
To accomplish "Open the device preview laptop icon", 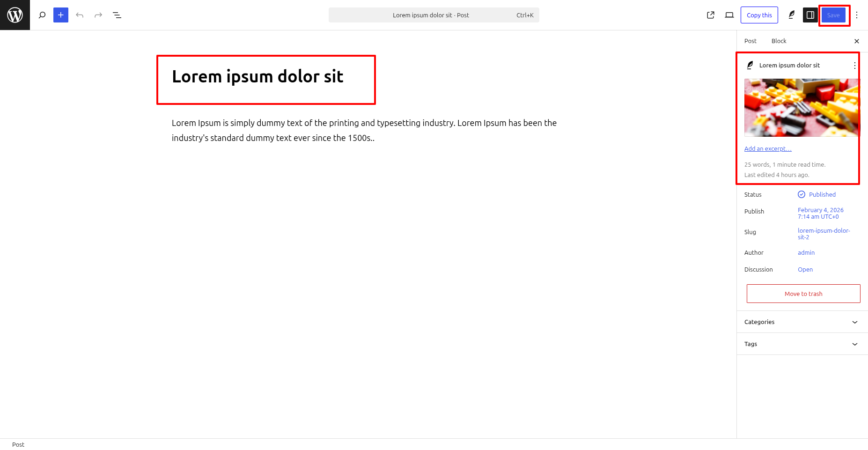I will pyautogui.click(x=729, y=15).
